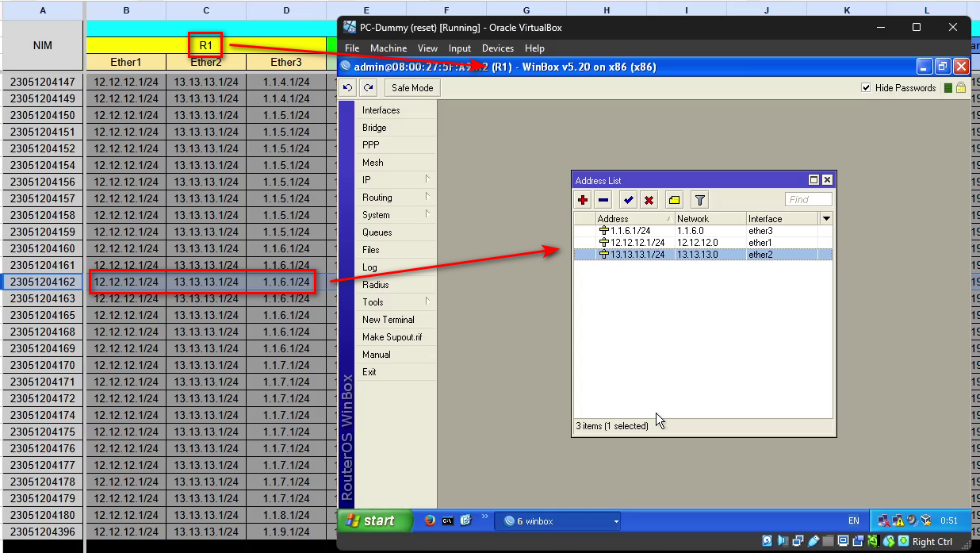Enable the address with the blue checkmark icon
Screen dimensions: 980x553
point(629,200)
